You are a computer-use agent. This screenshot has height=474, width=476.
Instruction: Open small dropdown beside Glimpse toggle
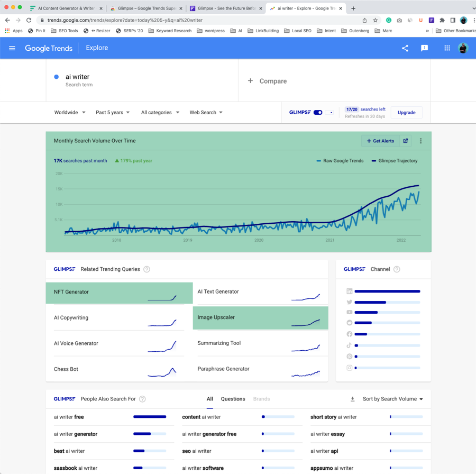(329, 113)
